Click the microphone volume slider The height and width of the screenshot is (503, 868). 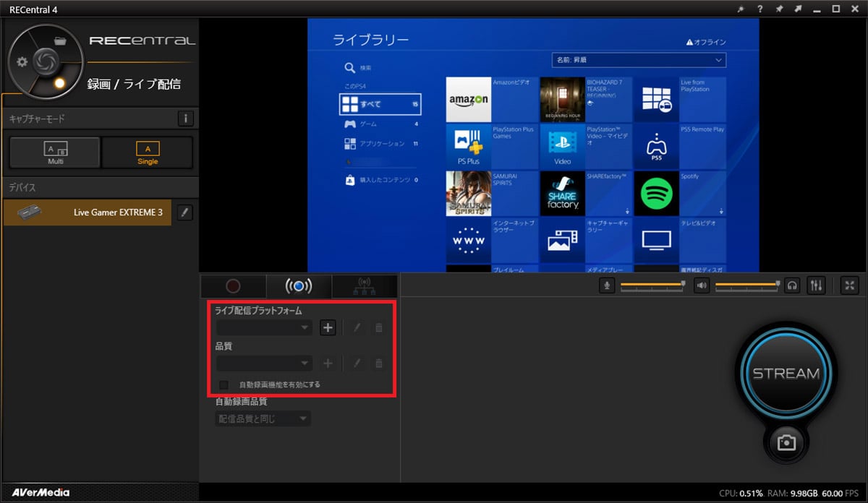coord(652,285)
